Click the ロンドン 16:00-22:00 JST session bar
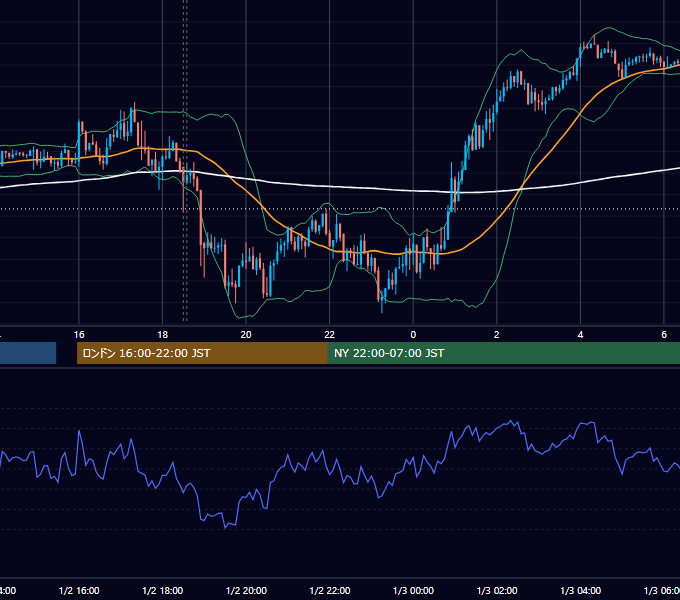 click(x=202, y=353)
